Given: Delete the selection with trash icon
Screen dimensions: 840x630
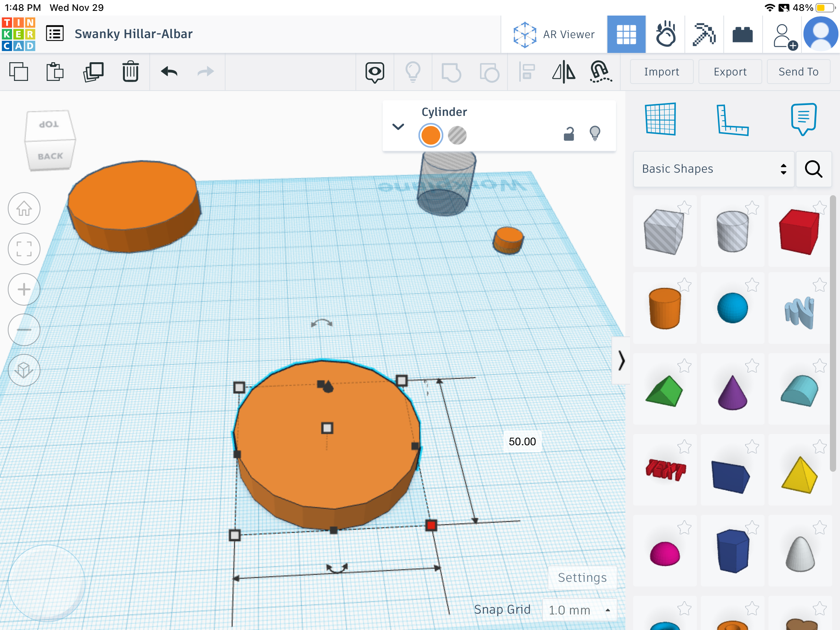Looking at the screenshot, I should (x=131, y=72).
